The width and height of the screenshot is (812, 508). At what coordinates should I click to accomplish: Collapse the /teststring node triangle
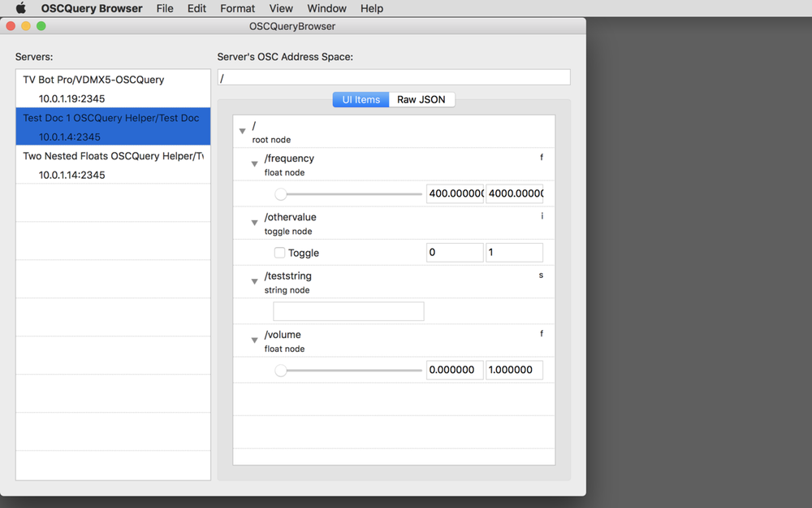tap(254, 281)
